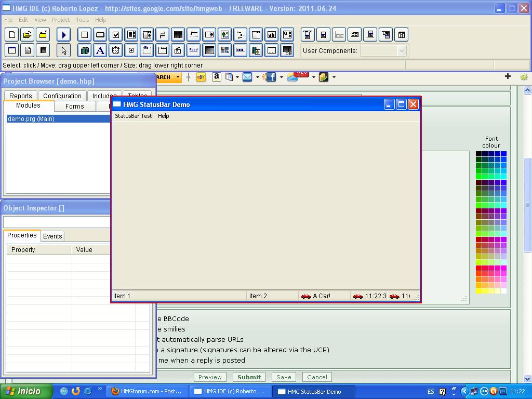Pick the Tree control icon
The image size is (532, 399).
point(240,35)
